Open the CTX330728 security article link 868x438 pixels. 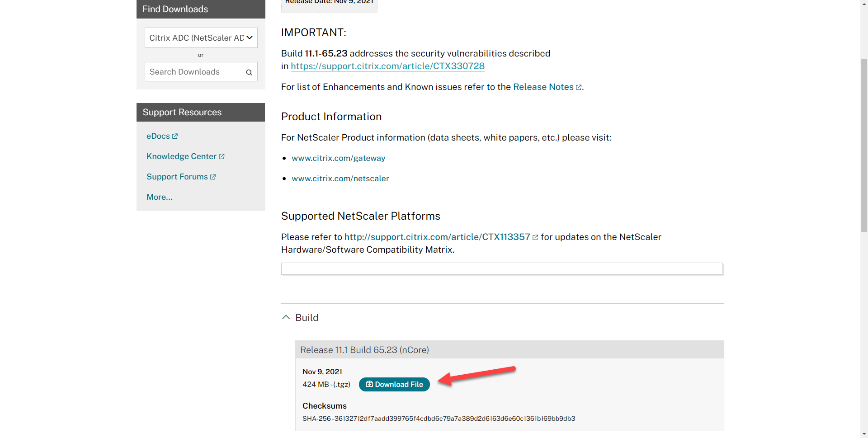click(x=387, y=66)
